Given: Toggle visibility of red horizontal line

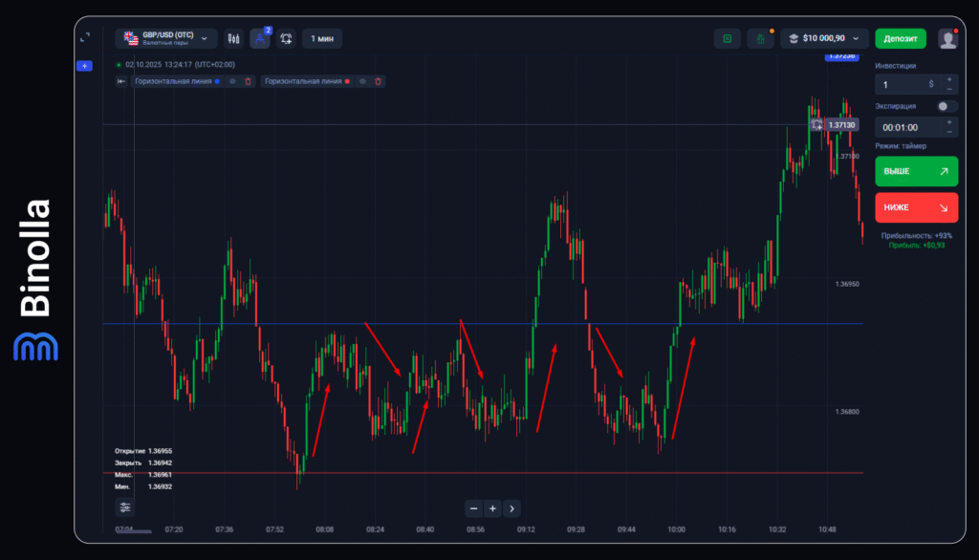Looking at the screenshot, I should coord(361,82).
